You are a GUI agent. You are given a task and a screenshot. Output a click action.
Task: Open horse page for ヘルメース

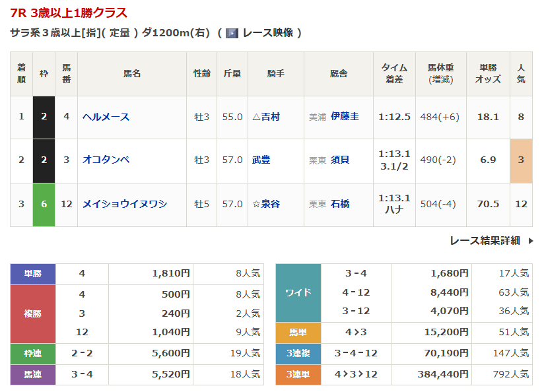106,117
